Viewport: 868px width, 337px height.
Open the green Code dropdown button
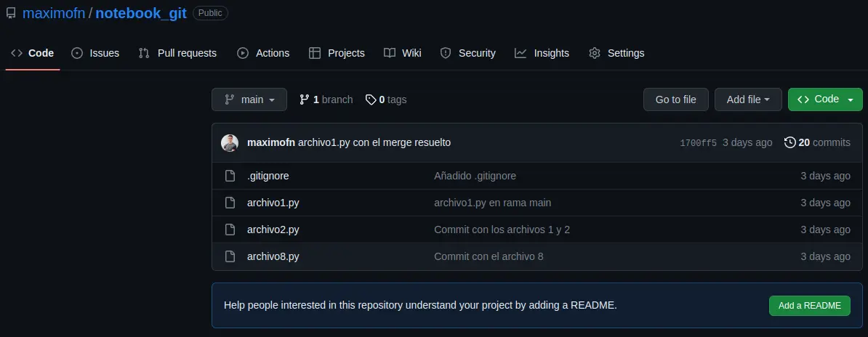point(825,100)
